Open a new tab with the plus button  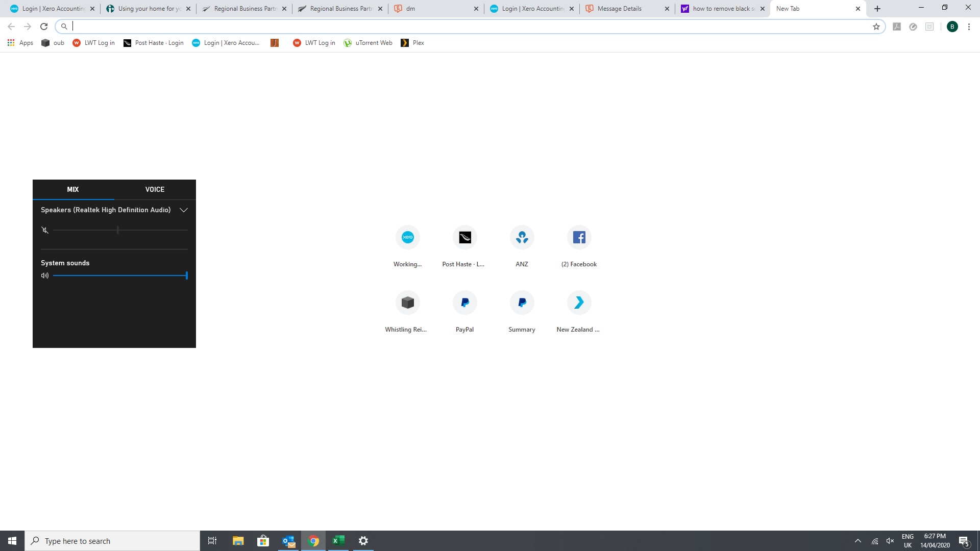pyautogui.click(x=877, y=9)
